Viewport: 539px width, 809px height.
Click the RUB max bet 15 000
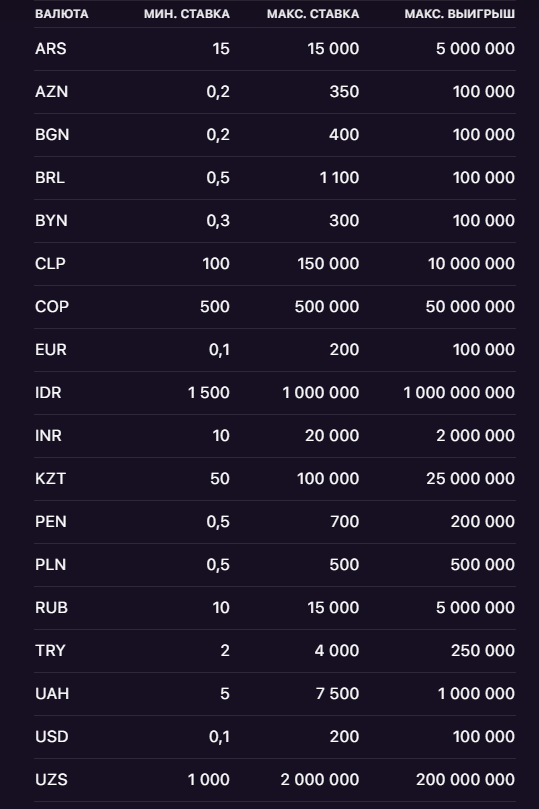[333, 608]
